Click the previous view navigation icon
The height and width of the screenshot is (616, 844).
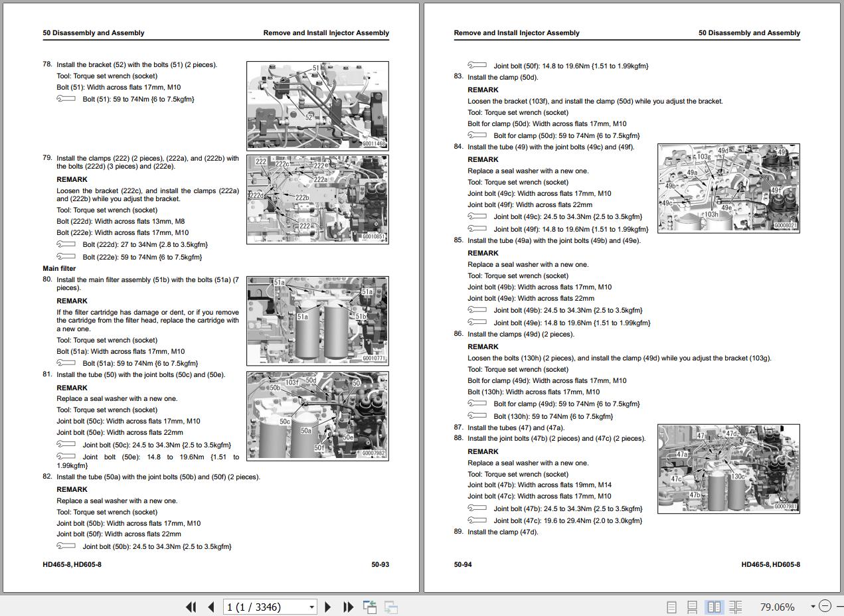point(370,607)
